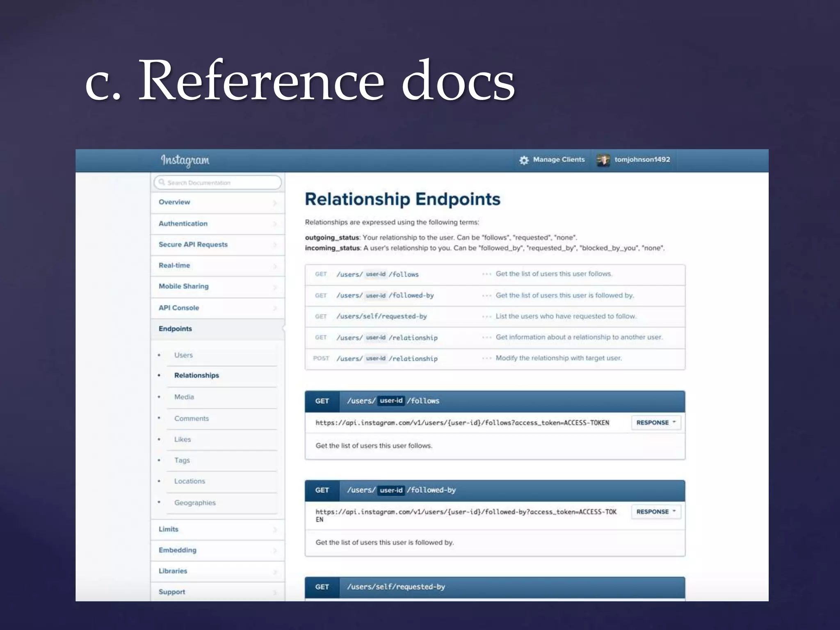Click the search magnifier icon
840x630 pixels.
point(162,182)
